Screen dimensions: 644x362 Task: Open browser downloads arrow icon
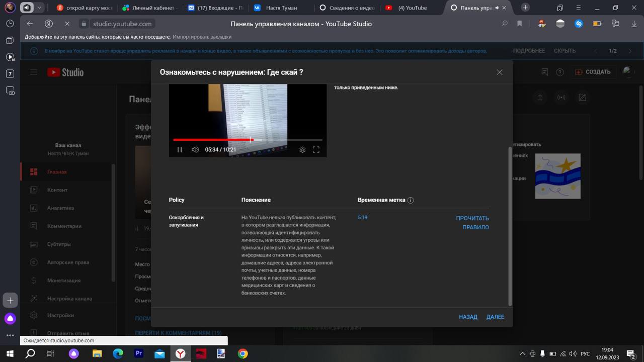coord(633,24)
